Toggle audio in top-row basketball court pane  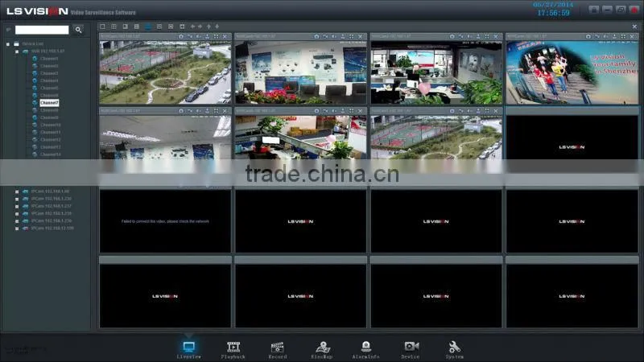coord(198,36)
